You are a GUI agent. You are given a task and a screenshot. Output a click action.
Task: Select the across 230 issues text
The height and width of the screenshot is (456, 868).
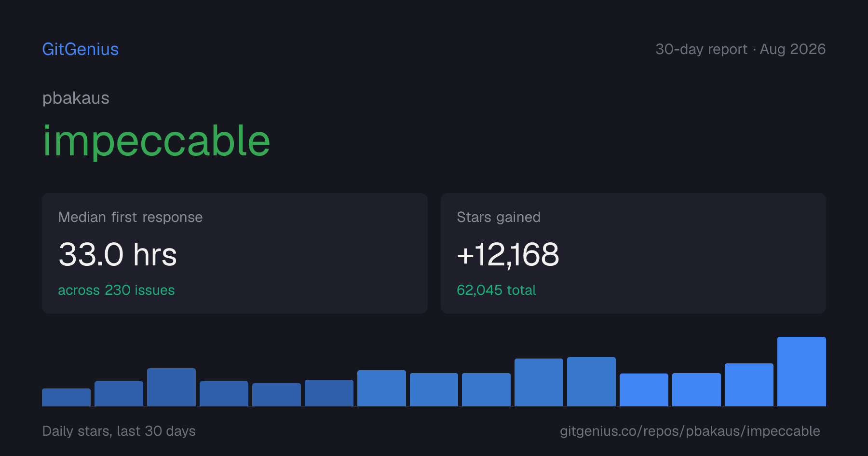(x=116, y=290)
